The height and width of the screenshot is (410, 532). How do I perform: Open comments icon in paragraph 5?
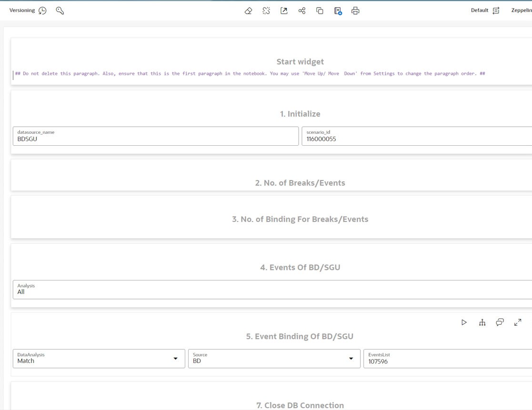[x=500, y=322]
